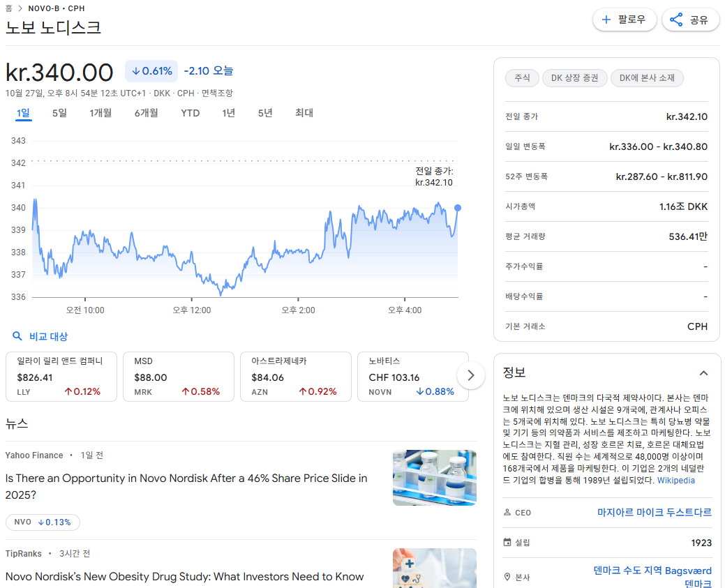The width and height of the screenshot is (725, 588).
Task: Click the plus icon on the 팔로우 button
Action: coord(606,20)
